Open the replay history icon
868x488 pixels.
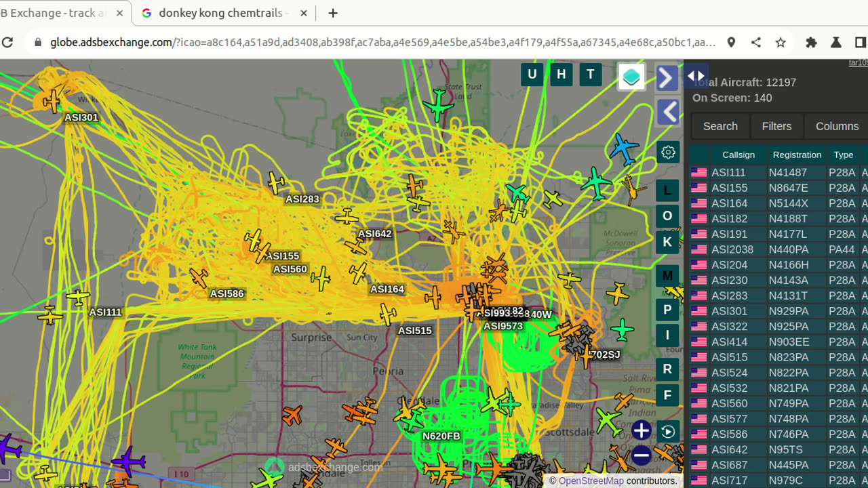point(668,432)
